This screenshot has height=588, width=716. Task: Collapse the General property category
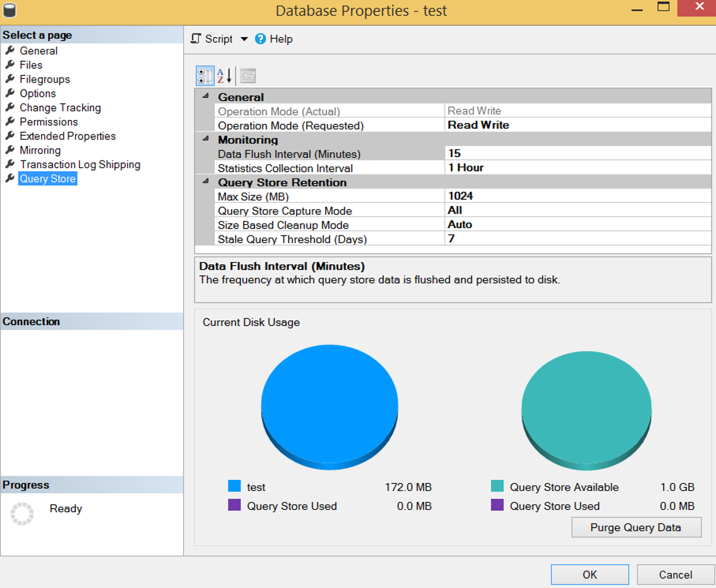(x=205, y=96)
